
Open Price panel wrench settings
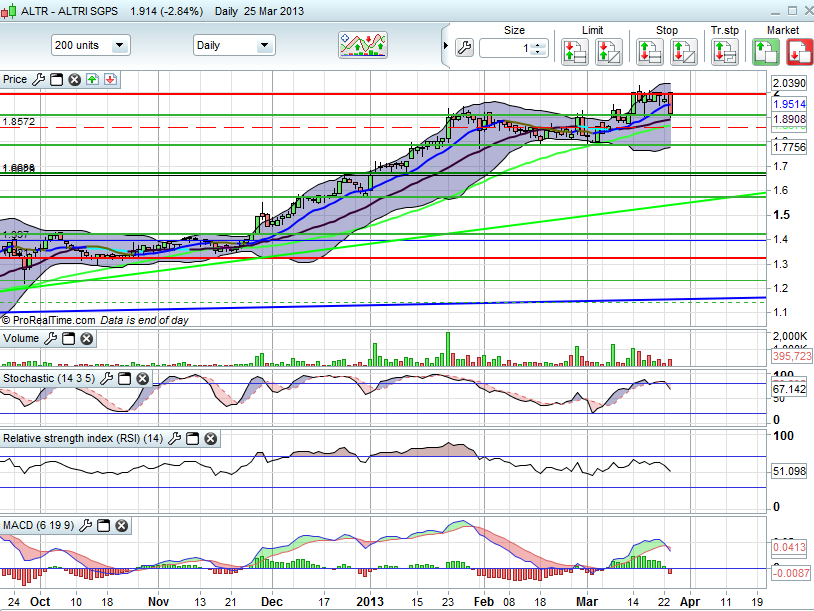tap(39, 79)
